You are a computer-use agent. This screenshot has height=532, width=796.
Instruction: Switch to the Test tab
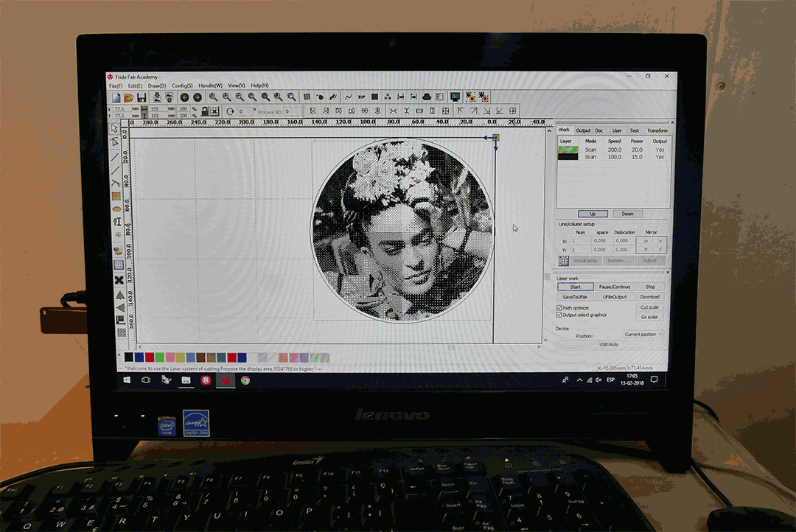[x=634, y=130]
